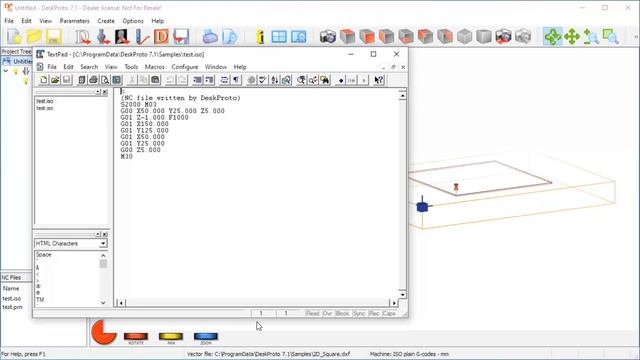This screenshot has height=360, width=640.
Task: Toggle visible spaces paragraph mark icon
Action: [236, 80]
